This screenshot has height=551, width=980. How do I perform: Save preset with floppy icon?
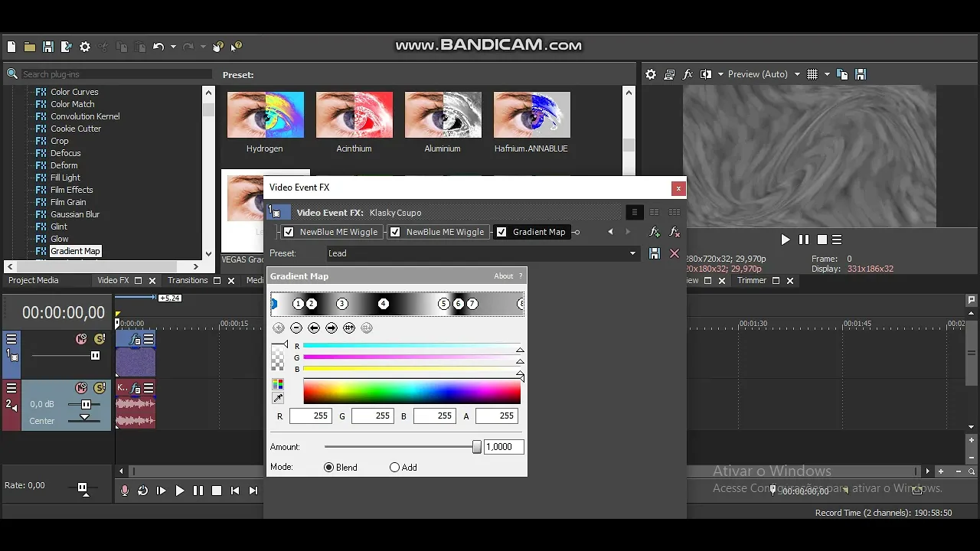pyautogui.click(x=655, y=253)
